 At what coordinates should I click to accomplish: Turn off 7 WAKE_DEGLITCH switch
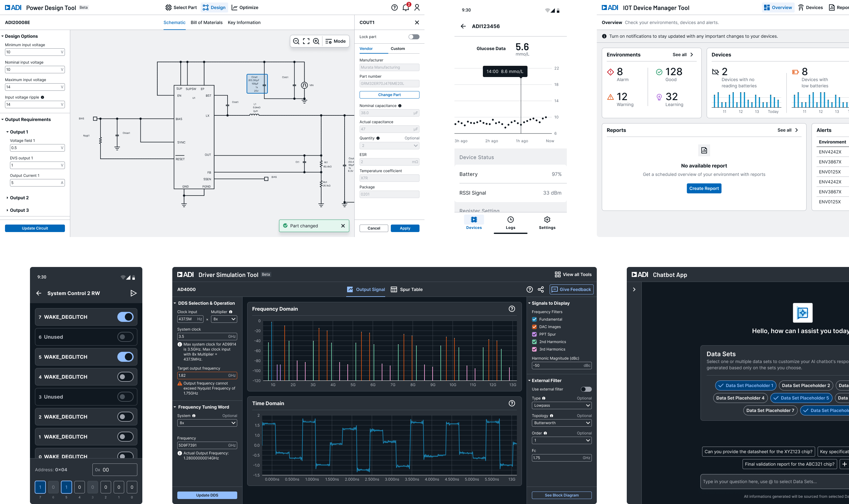click(x=125, y=317)
